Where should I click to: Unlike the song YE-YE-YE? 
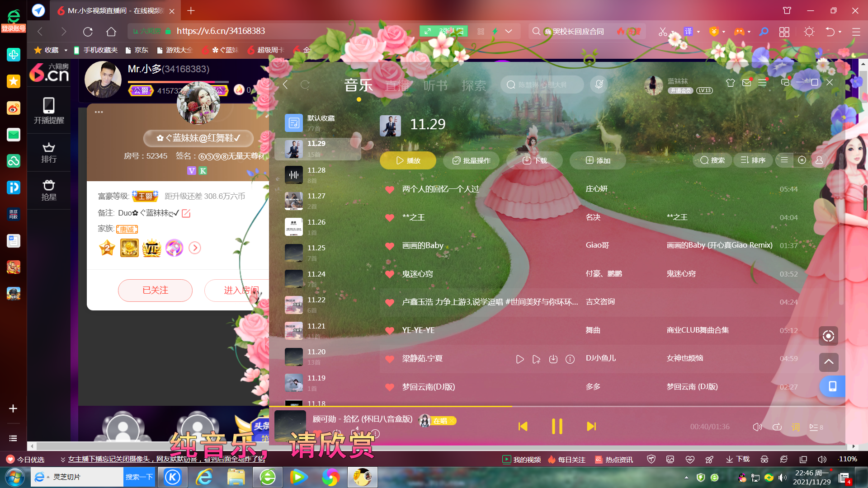coord(390,331)
